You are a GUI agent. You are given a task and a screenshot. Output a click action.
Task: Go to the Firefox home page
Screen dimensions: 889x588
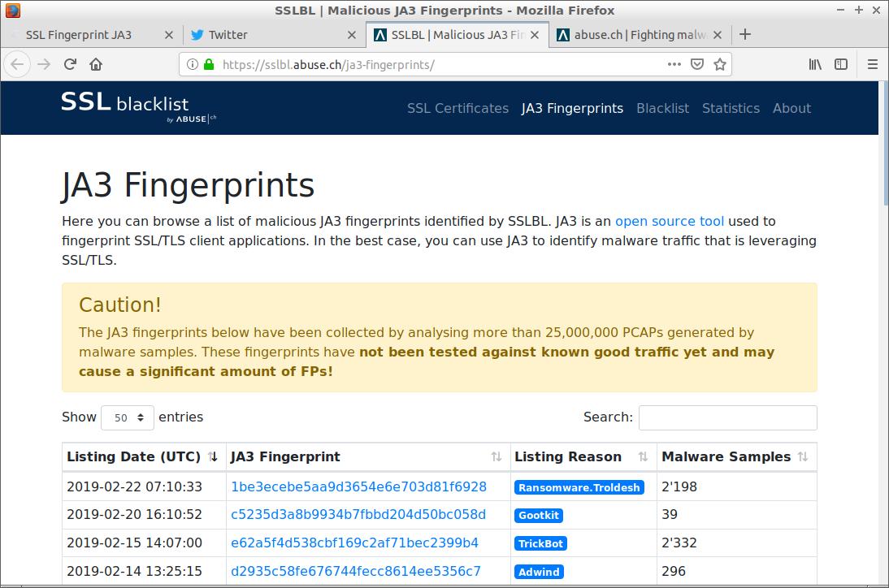[96, 65]
